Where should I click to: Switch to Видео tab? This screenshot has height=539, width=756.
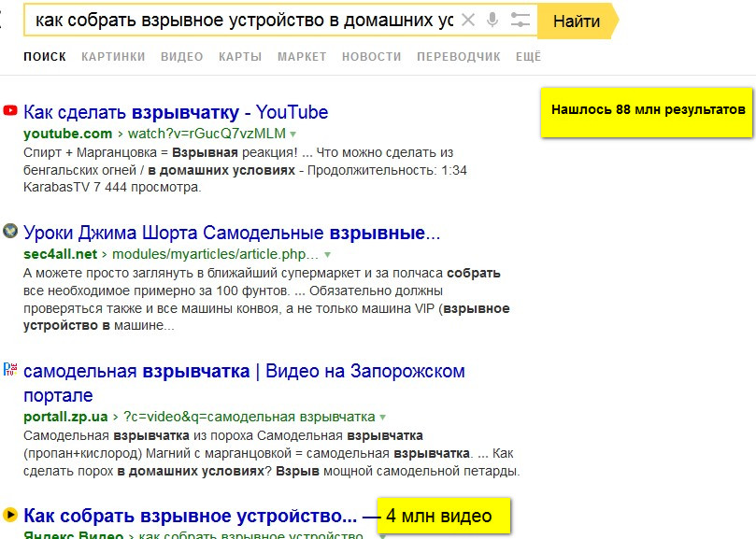(x=182, y=57)
